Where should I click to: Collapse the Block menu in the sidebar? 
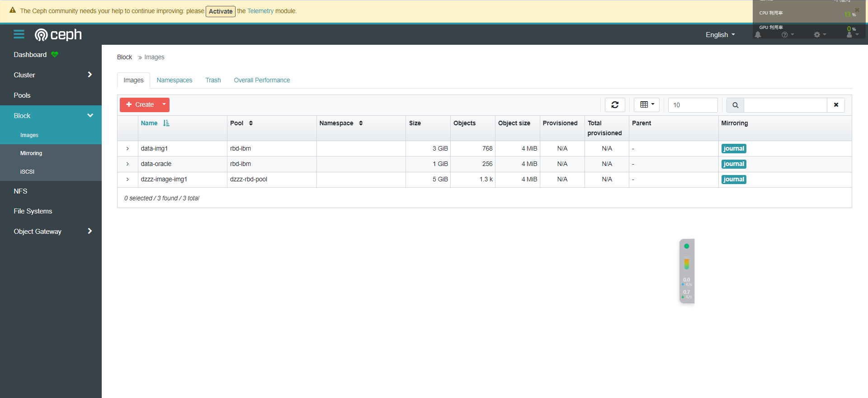(90, 115)
